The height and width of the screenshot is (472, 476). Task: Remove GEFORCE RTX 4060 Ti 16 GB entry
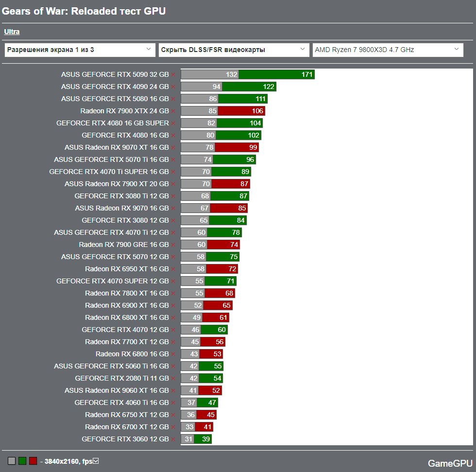point(173,403)
